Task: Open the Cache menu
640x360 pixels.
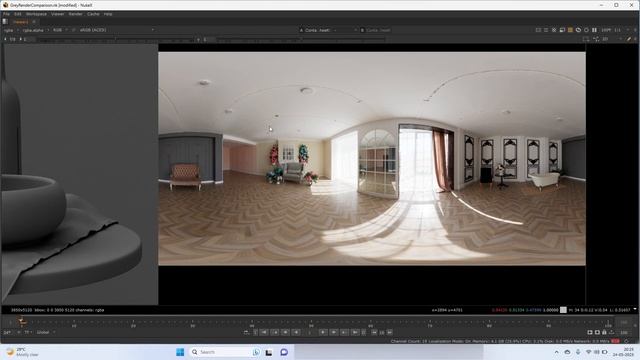Action: [93, 14]
